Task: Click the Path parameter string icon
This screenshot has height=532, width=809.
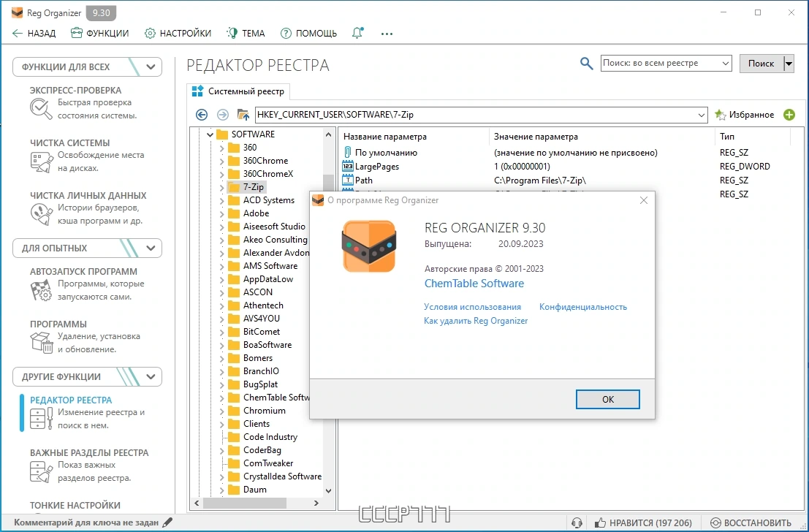Action: tap(348, 180)
